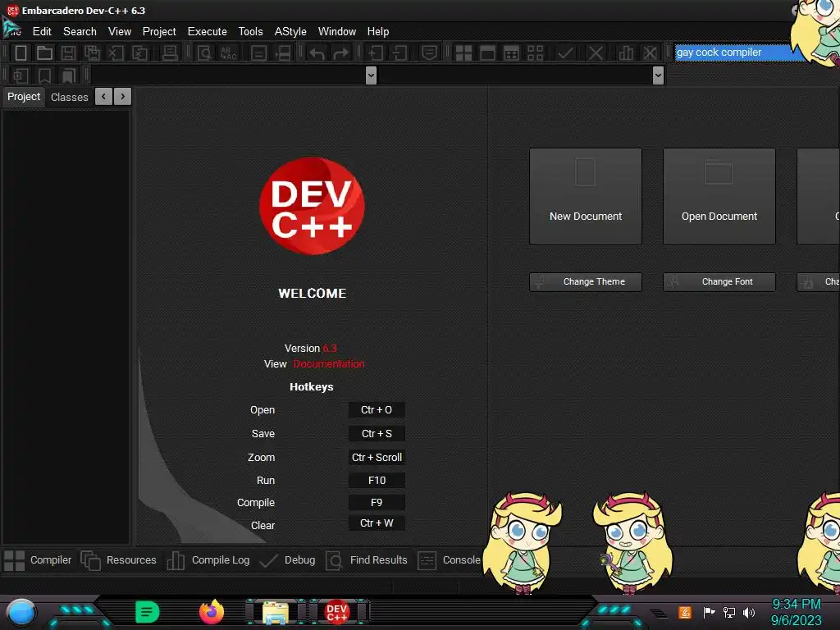The image size is (840, 630).
Task: Click the compiler selection combo box
Action: 739,52
